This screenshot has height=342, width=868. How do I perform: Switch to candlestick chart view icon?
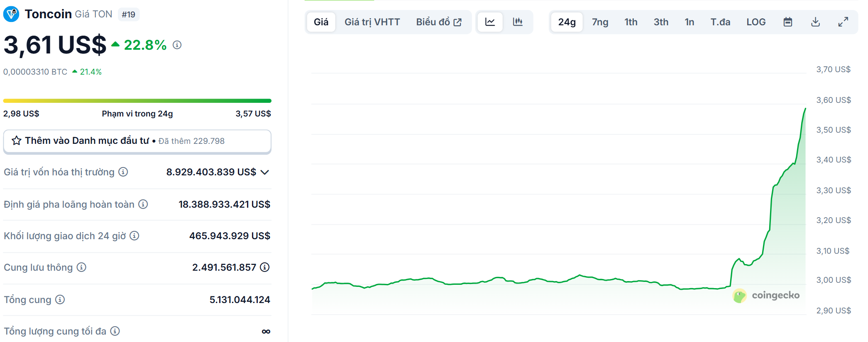[518, 22]
